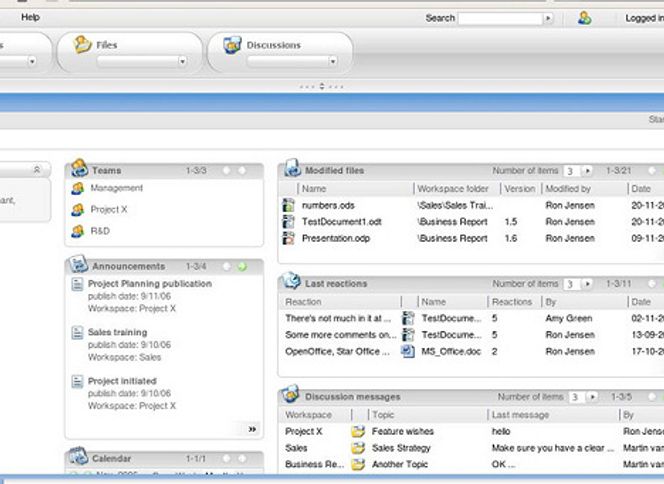Click the Calendar panel header icon

(79, 456)
